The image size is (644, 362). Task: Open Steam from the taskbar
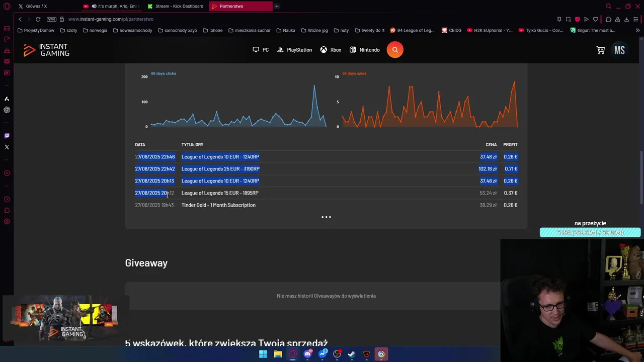[x=352, y=354]
